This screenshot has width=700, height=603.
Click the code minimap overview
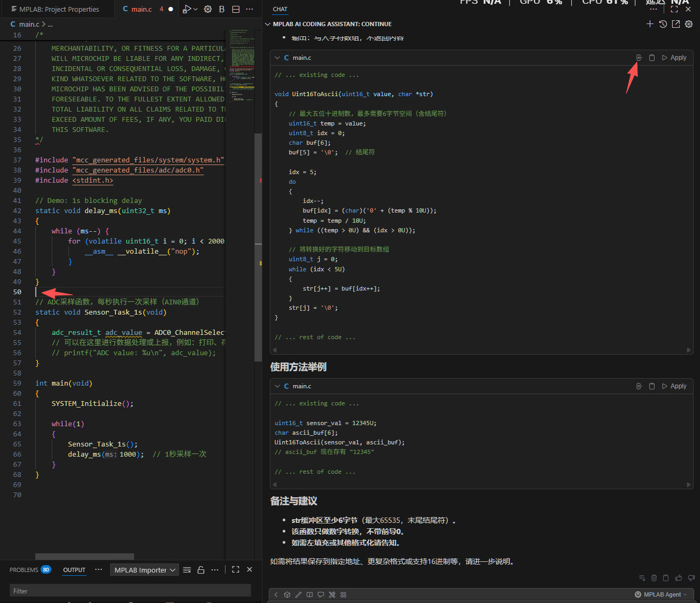pyautogui.click(x=243, y=67)
